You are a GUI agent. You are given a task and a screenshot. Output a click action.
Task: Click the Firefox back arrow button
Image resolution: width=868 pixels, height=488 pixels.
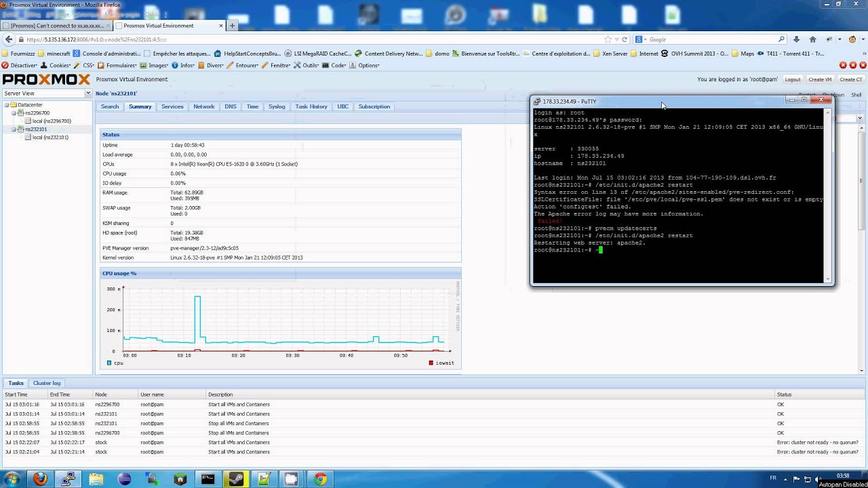pos(10,39)
